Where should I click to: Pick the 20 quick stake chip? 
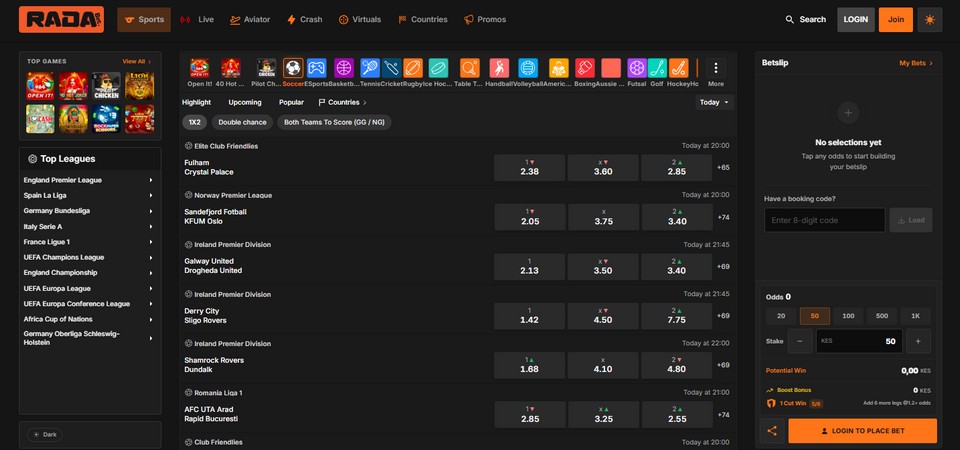coord(781,316)
